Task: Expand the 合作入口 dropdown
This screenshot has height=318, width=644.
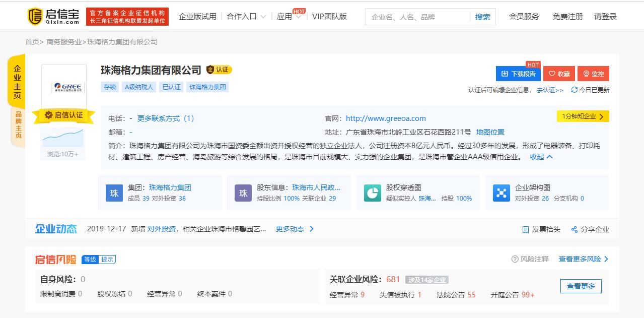Action: 246,17
